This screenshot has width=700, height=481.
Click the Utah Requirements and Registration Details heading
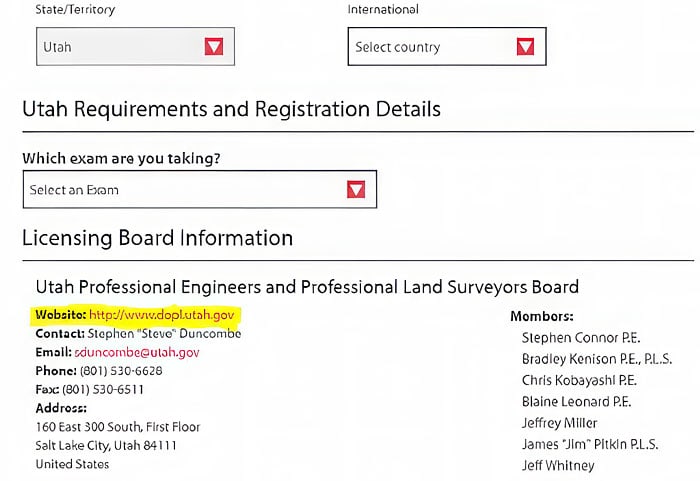pyautogui.click(x=231, y=109)
